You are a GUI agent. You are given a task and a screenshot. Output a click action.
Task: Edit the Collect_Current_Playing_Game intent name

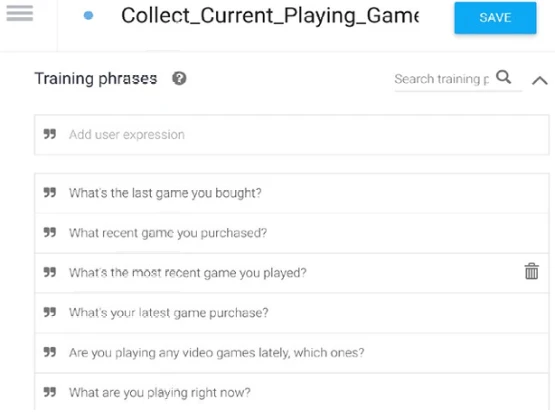(x=270, y=16)
